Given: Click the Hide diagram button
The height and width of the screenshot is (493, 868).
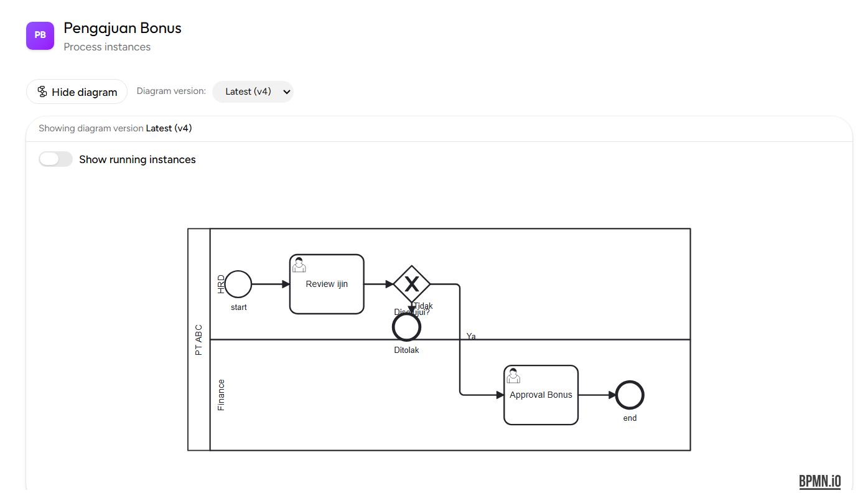Looking at the screenshot, I should pos(77,92).
